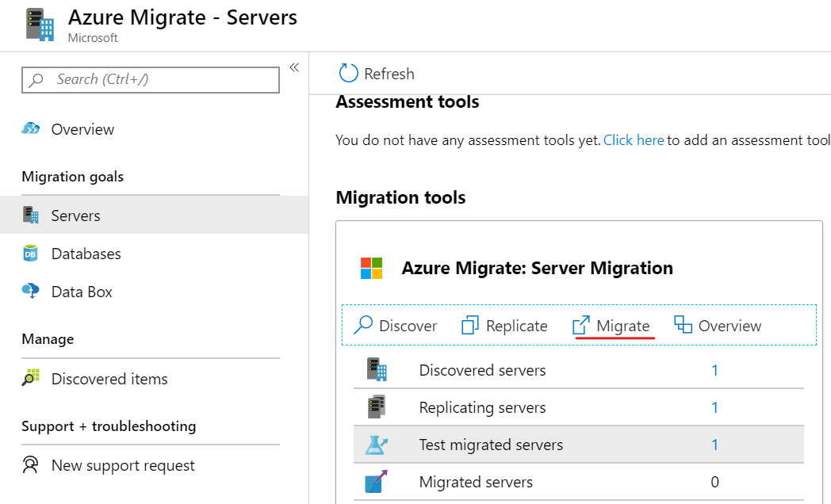Click the Overview squares icon in card

684,324
